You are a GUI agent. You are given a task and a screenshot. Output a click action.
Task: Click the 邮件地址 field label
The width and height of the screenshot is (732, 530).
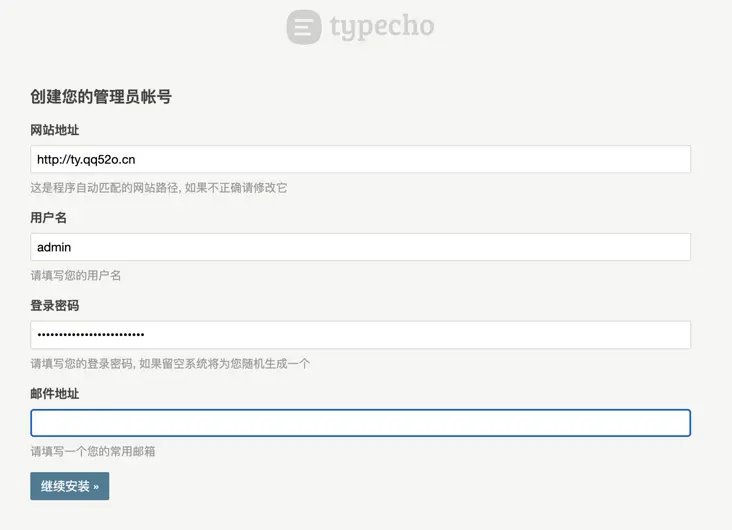pyautogui.click(x=55, y=394)
